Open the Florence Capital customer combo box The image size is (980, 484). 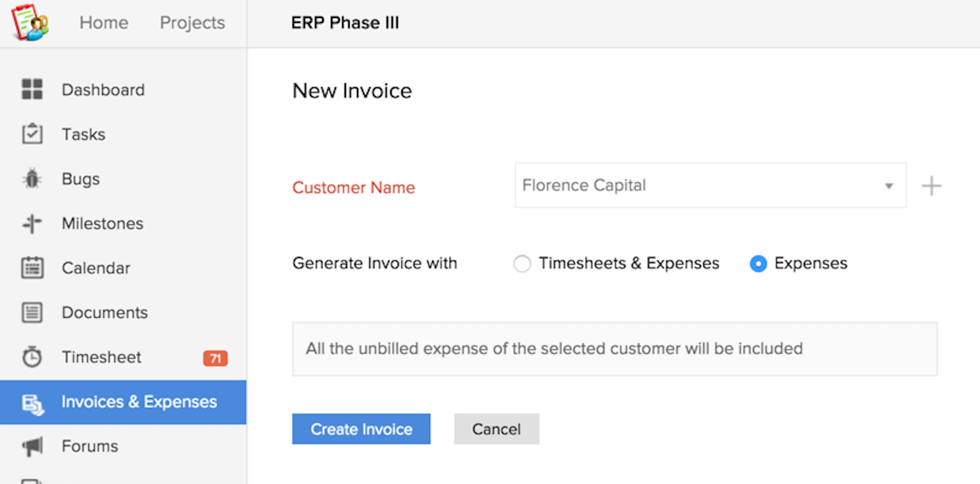(x=699, y=186)
